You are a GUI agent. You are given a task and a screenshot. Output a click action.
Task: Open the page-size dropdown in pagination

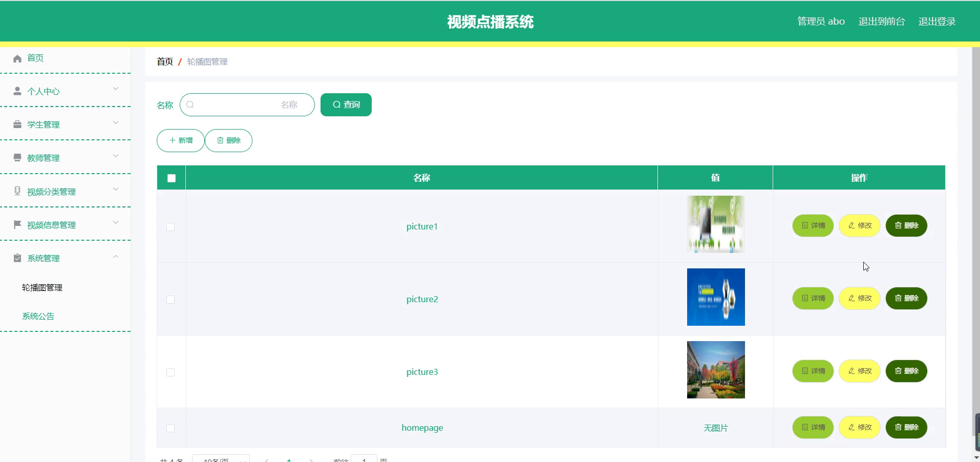221,459
